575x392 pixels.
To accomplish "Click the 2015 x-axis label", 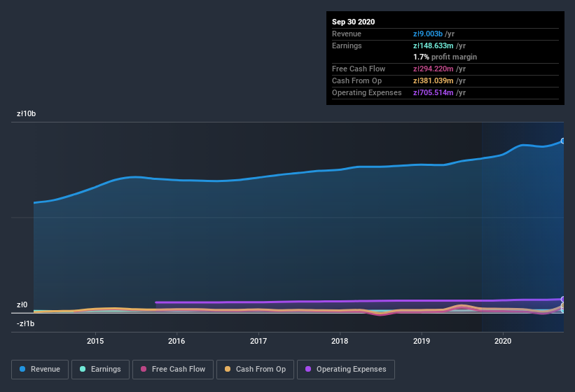I will click(x=95, y=341).
